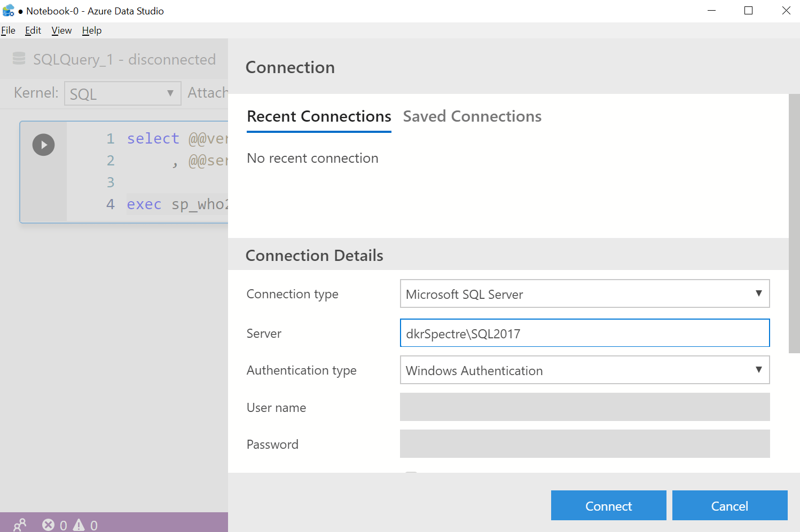The width and height of the screenshot is (800, 532).
Task: Open the View menu
Action: point(61,30)
